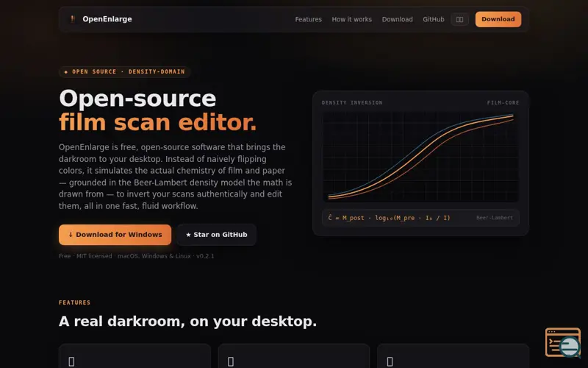Open the OpenEnlarge brand name link
Viewport: 588px width, 368px height.
coord(107,19)
